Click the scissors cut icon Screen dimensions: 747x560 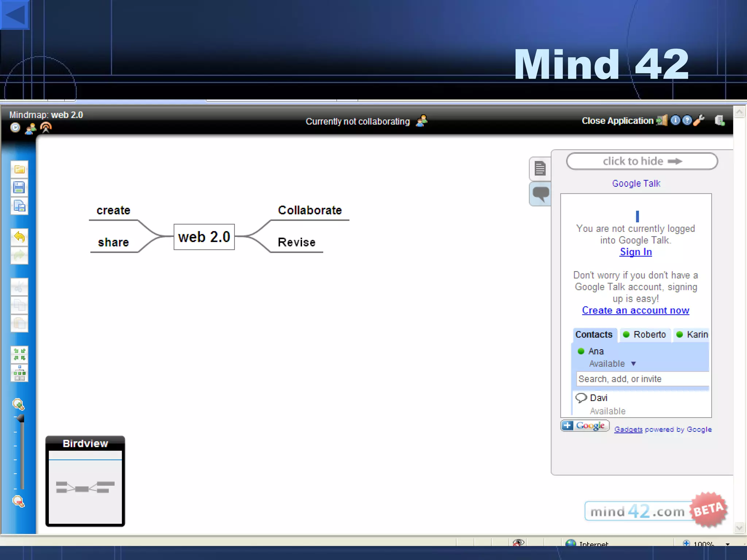pos(19,287)
